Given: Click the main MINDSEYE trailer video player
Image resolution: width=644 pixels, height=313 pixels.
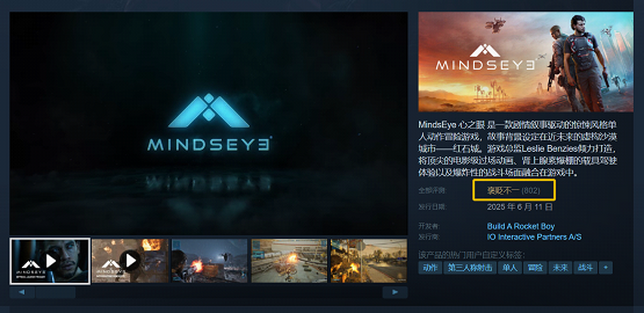Looking at the screenshot, I should (209, 123).
